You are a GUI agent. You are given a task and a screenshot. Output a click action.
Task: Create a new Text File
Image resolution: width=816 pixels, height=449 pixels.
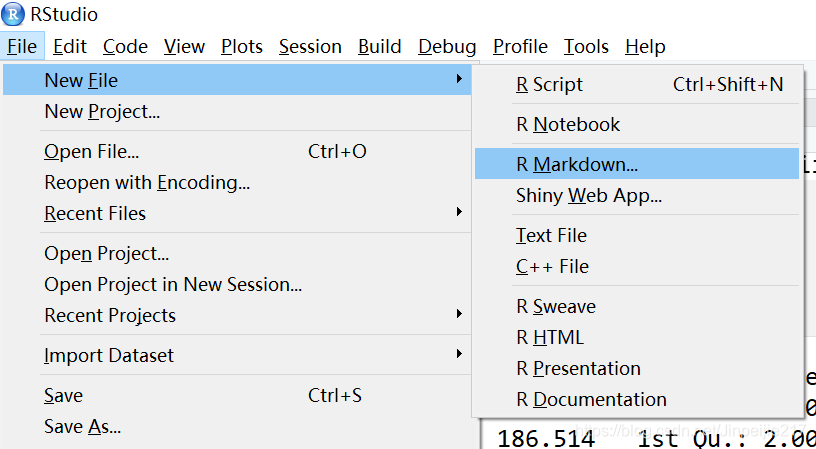(637, 236)
